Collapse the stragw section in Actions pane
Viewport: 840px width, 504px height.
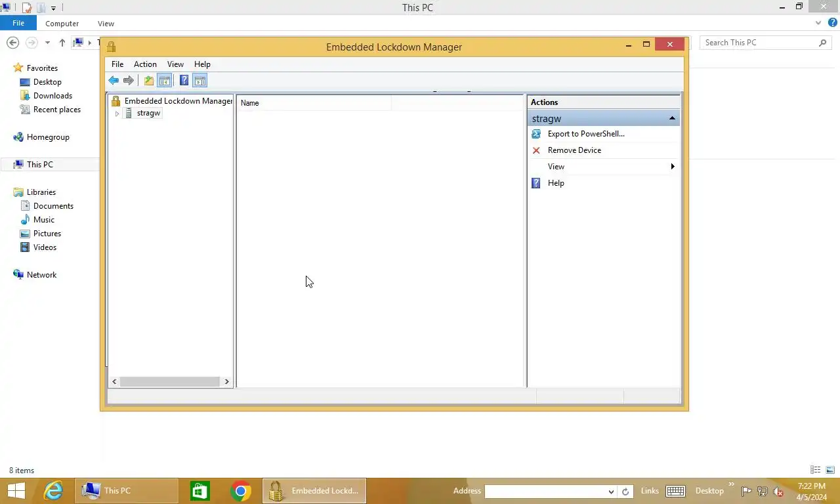coord(672,118)
